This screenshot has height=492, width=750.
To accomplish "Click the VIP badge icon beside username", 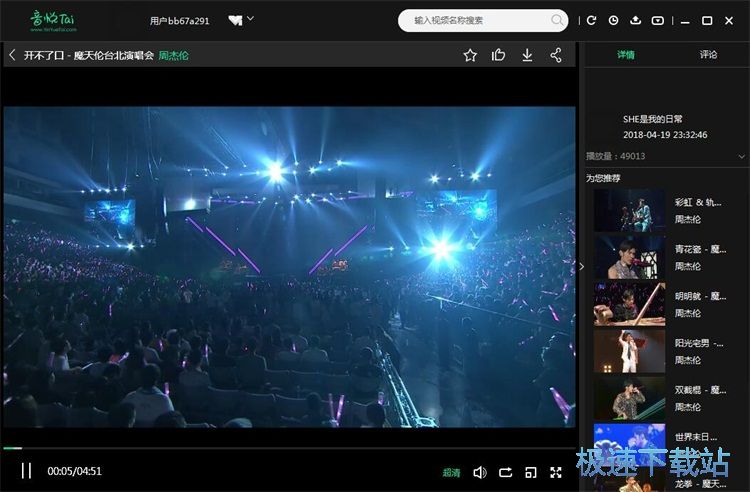I will (235, 20).
